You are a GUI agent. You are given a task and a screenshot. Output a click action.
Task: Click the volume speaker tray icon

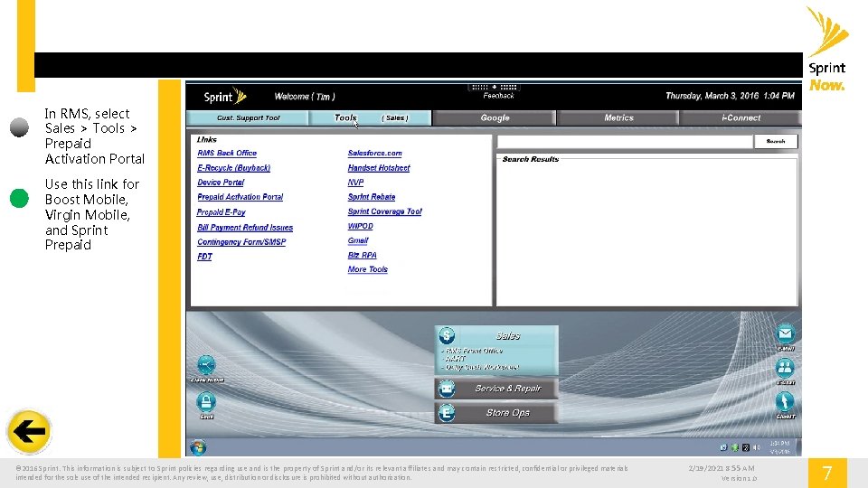tap(757, 447)
